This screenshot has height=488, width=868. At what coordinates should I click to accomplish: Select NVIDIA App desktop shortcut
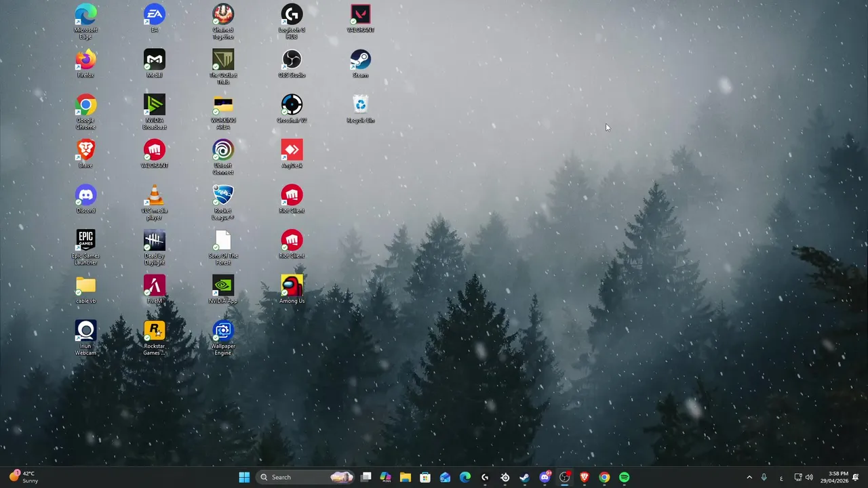click(223, 289)
